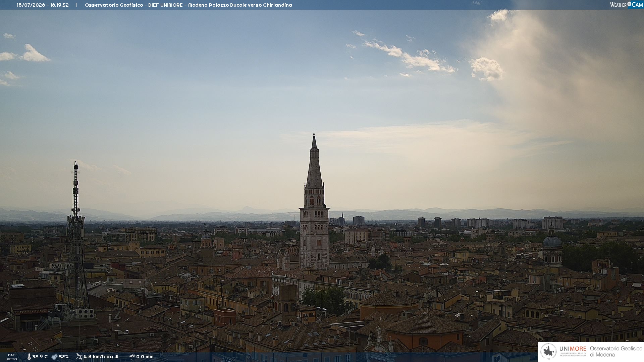Click the 4.8 km/h da W wind reading
Screen dimensions: 644x362
pos(101,357)
